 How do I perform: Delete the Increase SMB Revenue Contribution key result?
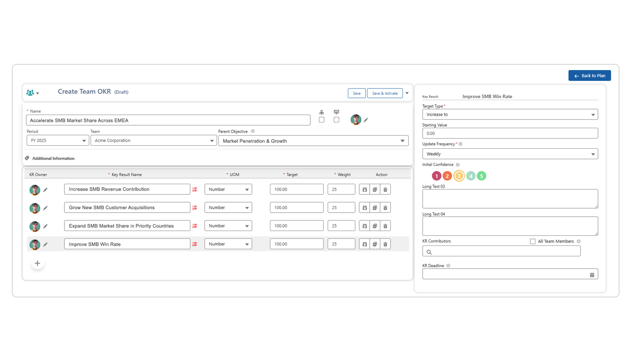[x=385, y=189]
